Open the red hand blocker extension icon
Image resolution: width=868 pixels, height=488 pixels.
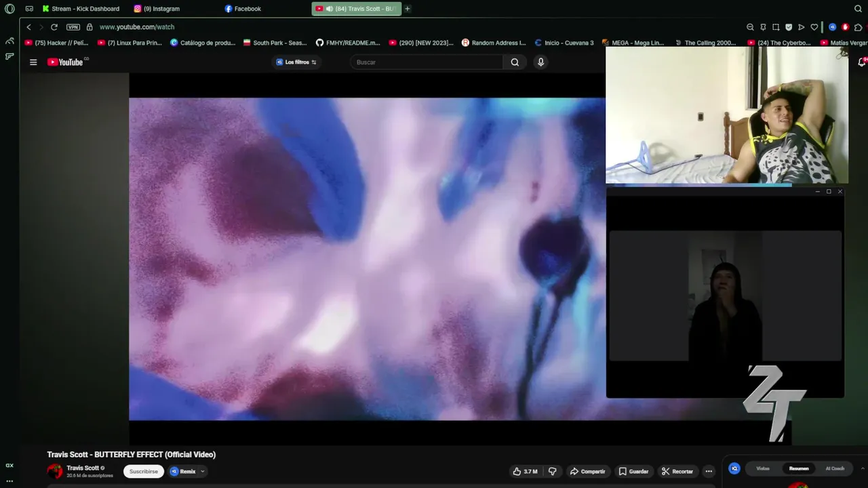point(846,27)
